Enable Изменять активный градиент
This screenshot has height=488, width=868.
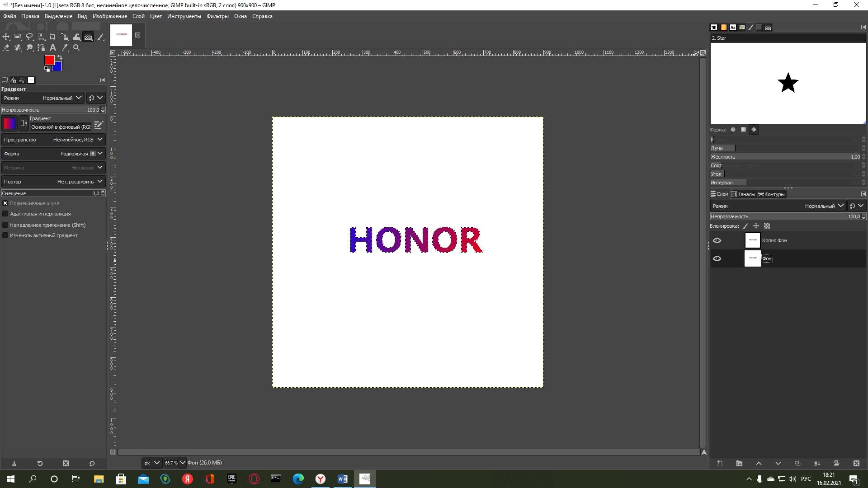[5, 235]
